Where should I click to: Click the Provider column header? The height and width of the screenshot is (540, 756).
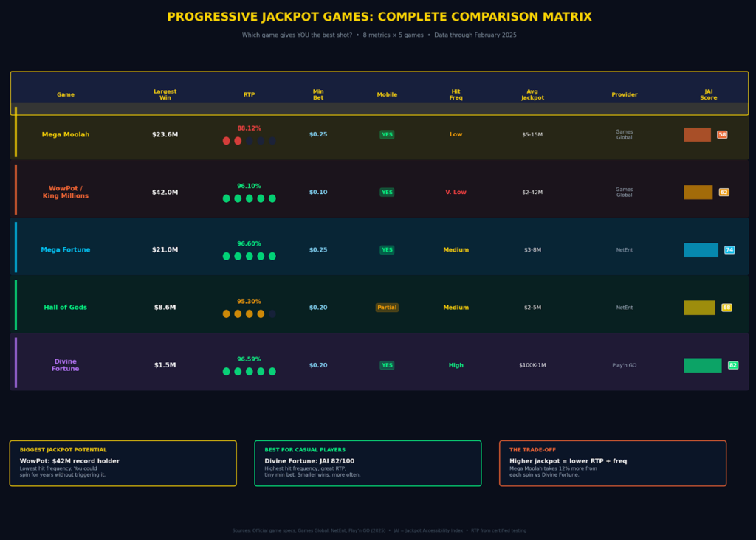[624, 94]
